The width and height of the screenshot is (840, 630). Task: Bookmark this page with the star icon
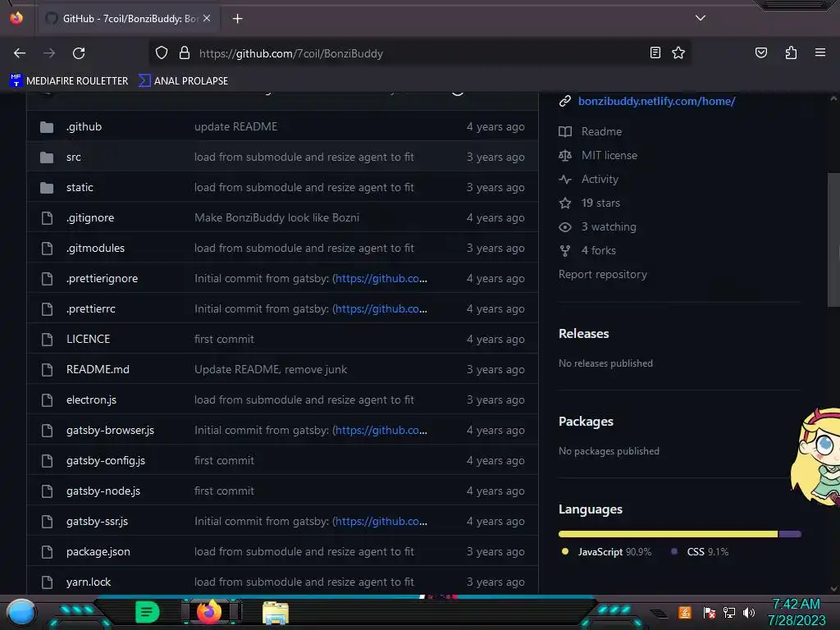point(678,52)
